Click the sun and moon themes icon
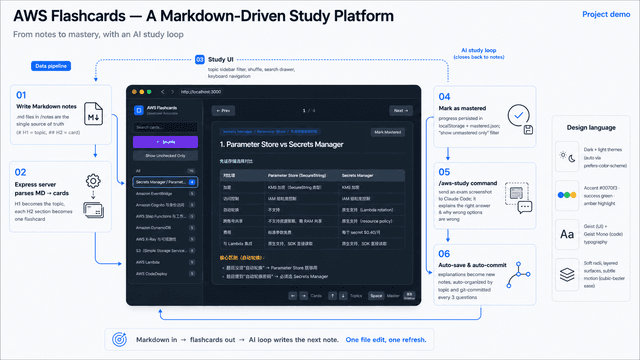 point(567,157)
